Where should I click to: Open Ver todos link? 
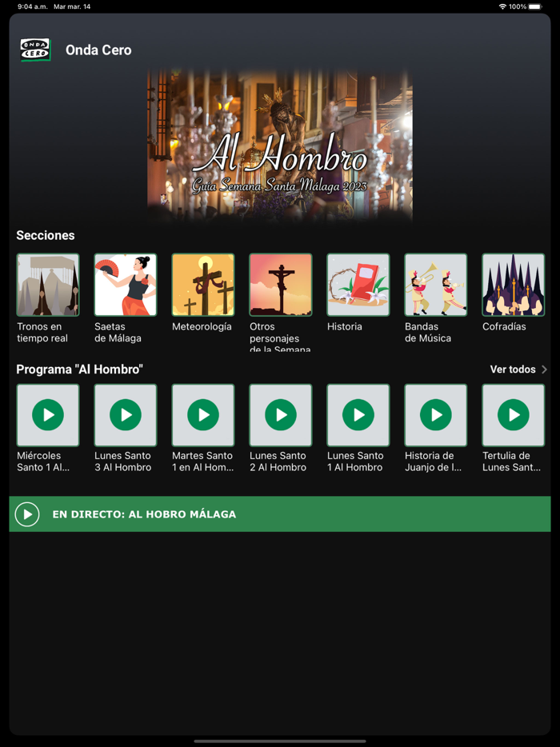click(513, 370)
